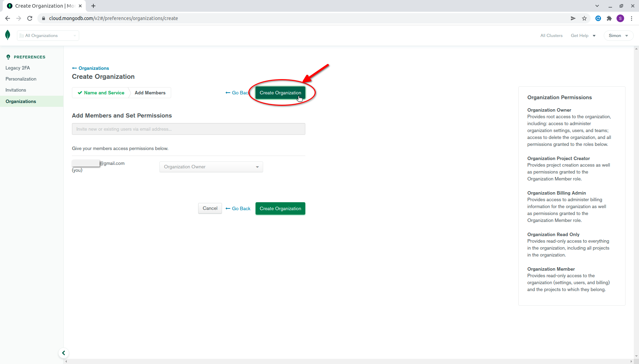Screen dimensions: 639x364
Task: Select Organizations in the sidebar
Action: coord(31,101)
